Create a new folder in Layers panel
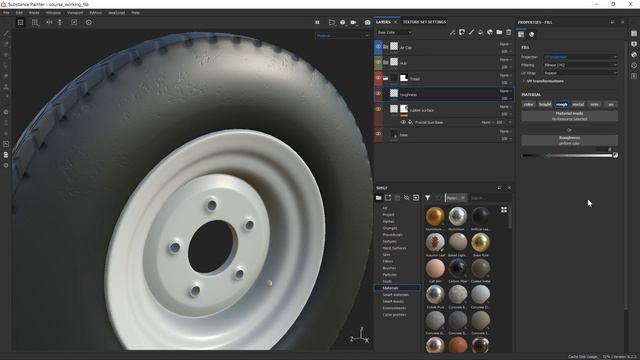The image size is (640, 360). (499, 32)
